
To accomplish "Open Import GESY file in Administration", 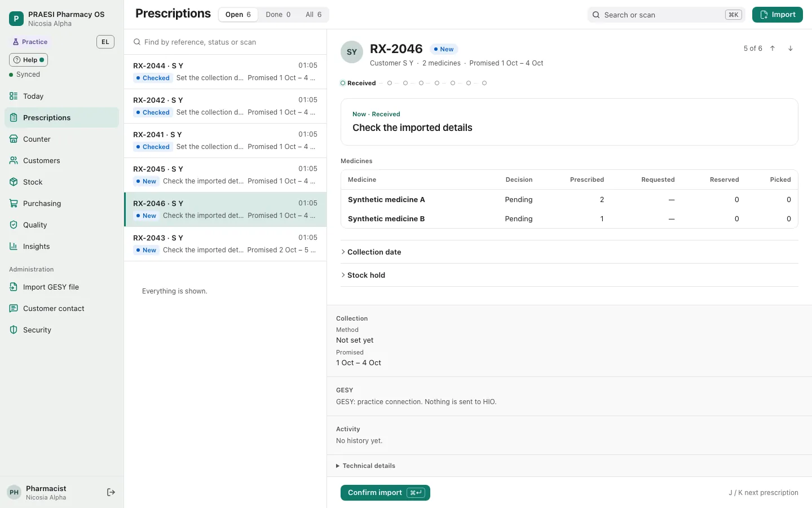I will [x=62, y=287].
